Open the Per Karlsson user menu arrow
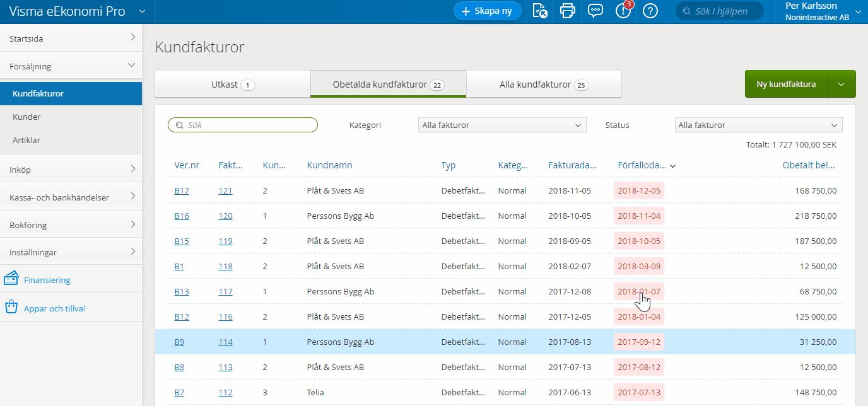This screenshot has width=868, height=406. (x=858, y=11)
